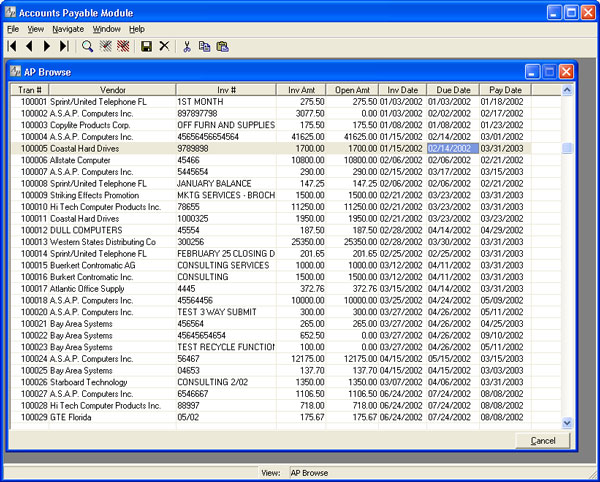The height and width of the screenshot is (482, 600).
Task: Click the Accounts Payable Module title icon
Action: [10, 12]
